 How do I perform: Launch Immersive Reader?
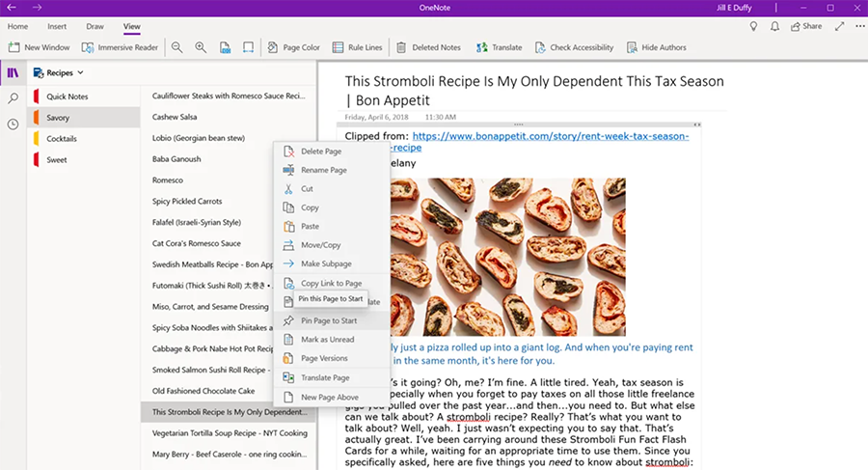120,47
